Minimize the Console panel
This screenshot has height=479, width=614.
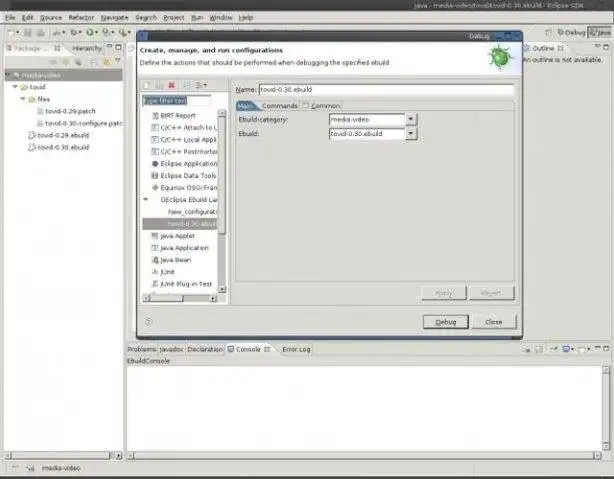pos(598,348)
